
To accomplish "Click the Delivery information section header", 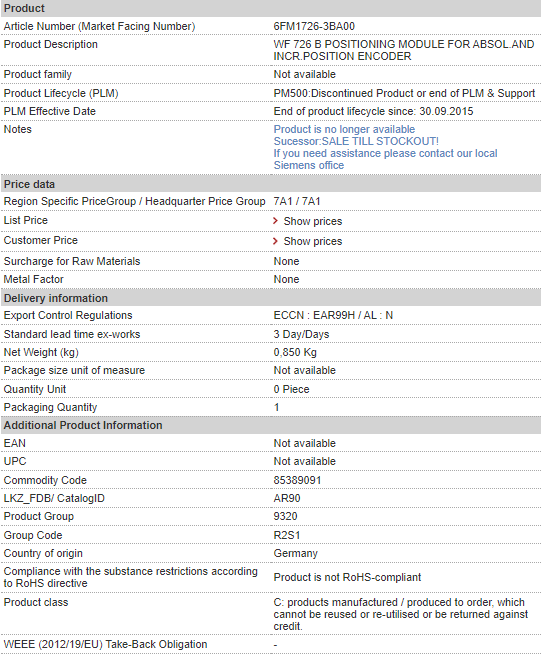I will 270,298.
